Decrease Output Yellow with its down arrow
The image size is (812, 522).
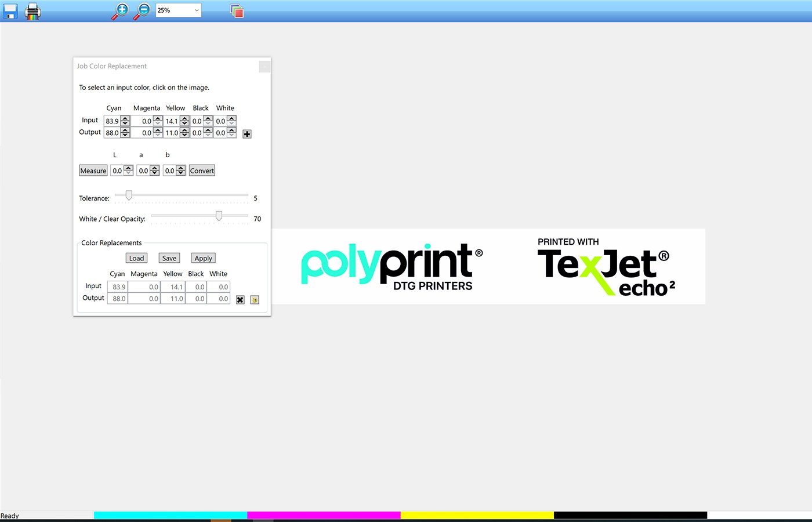point(184,136)
